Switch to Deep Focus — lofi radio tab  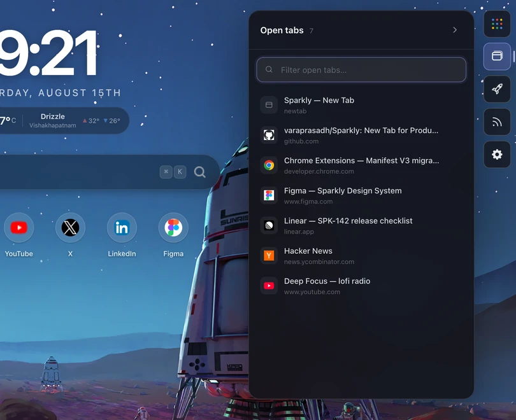pyautogui.click(x=361, y=286)
